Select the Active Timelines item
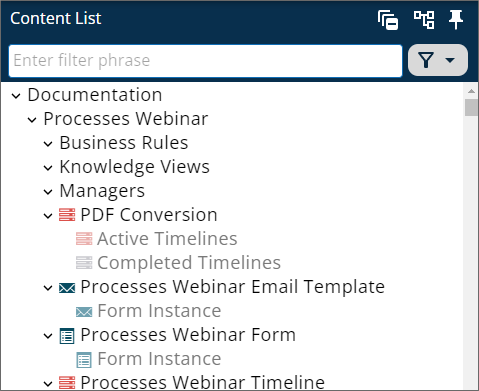Screen dimensions: 479x391 [167, 239]
